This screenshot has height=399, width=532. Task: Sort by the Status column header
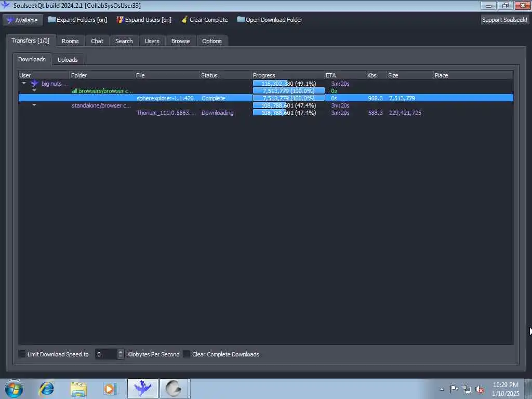pos(225,75)
